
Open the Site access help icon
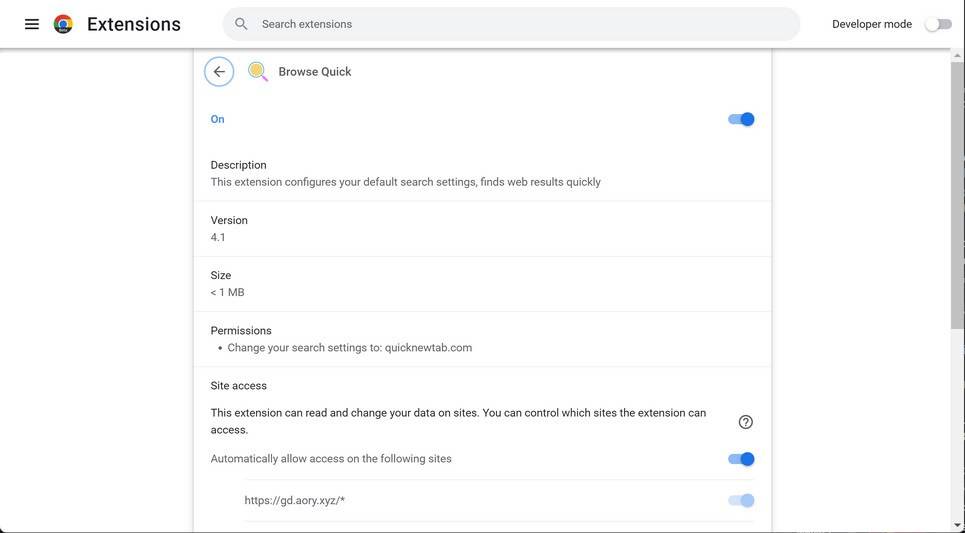[x=745, y=422]
